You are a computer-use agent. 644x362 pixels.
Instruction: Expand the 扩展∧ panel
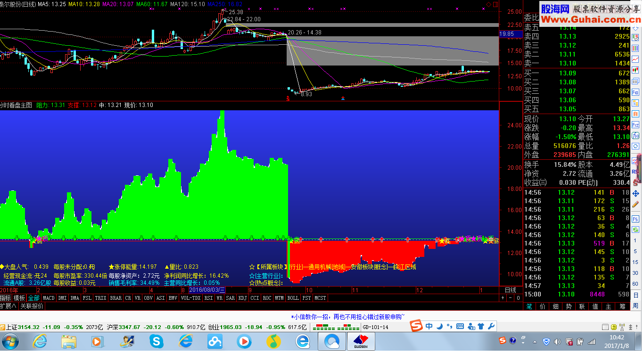tap(8, 306)
